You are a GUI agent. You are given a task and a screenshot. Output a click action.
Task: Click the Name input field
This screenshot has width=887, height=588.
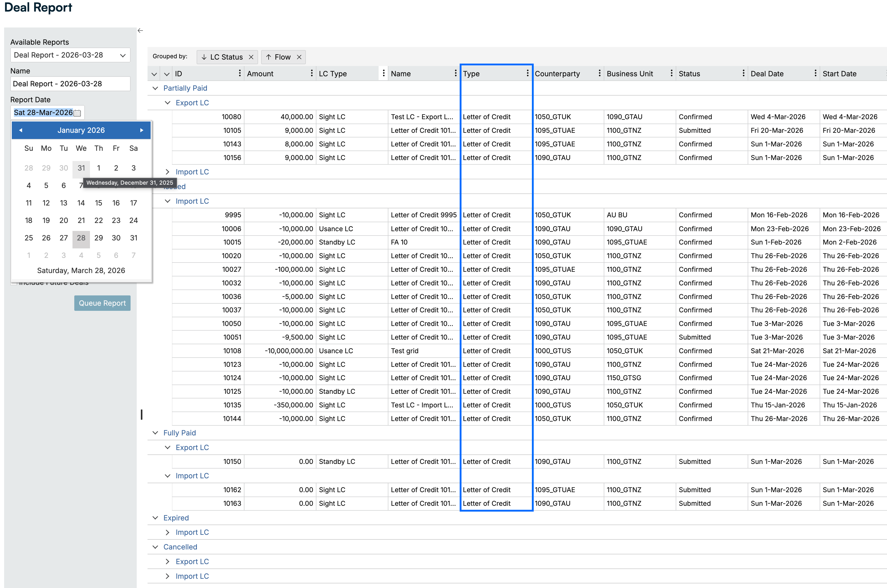pyautogui.click(x=70, y=84)
